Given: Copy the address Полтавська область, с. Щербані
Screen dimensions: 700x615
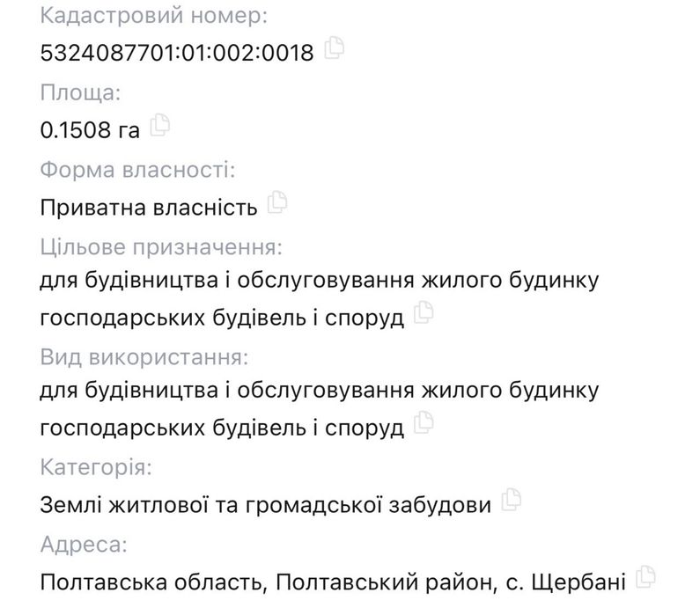Looking at the screenshot, I should click(x=646, y=577).
